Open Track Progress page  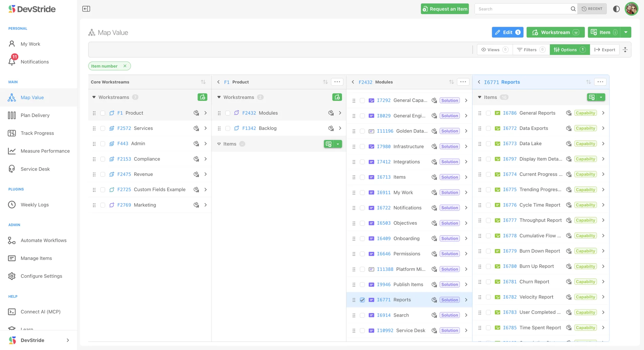click(x=37, y=133)
